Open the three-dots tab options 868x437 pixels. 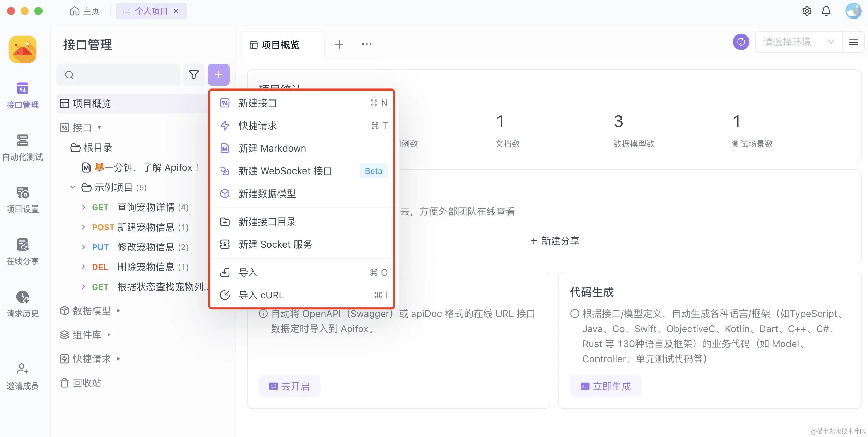click(x=367, y=44)
